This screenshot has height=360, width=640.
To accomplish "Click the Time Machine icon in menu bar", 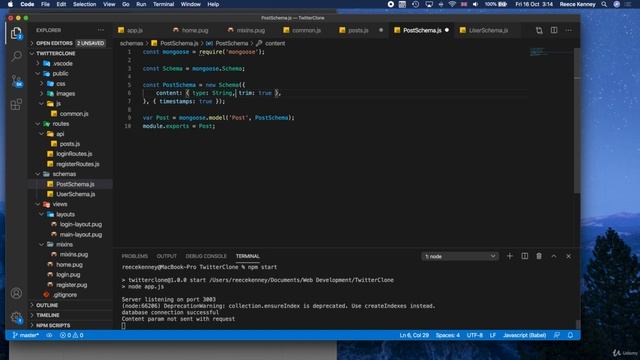I will pyautogui.click(x=416, y=4).
